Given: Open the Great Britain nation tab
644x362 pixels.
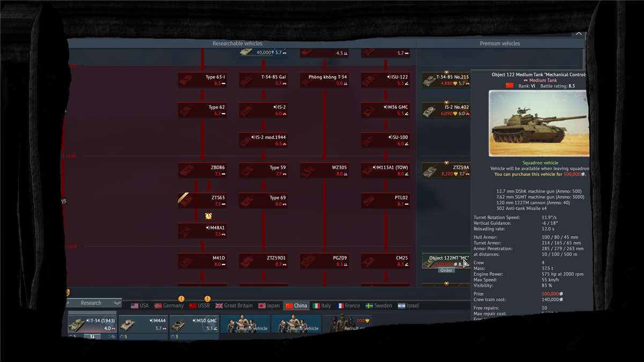Looking at the screenshot, I should (234, 305).
